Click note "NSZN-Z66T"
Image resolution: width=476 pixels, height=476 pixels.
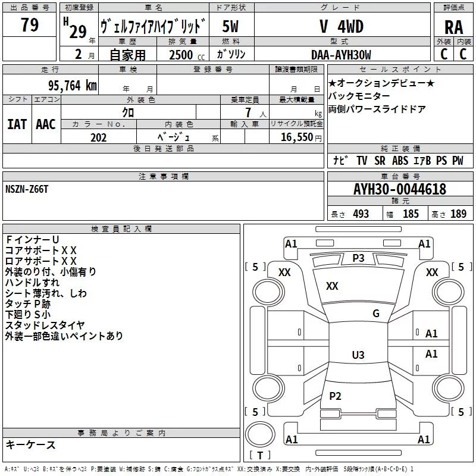pyautogui.click(x=27, y=189)
